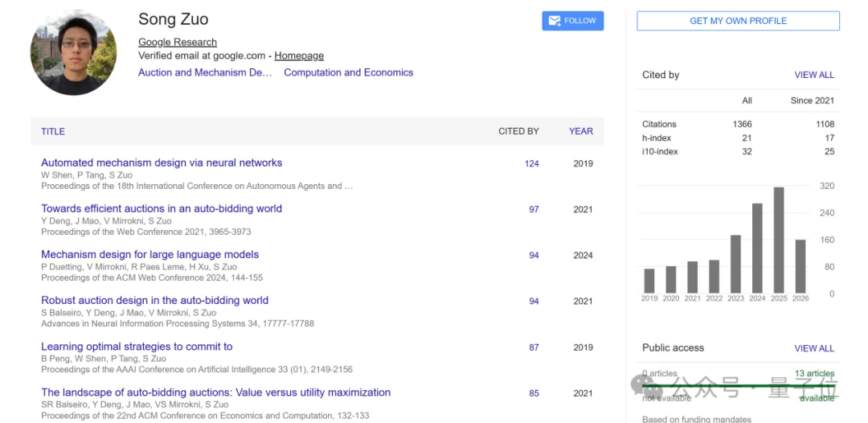This screenshot has width=868, height=423.
Task: Select Computation and Economics interest tag
Action: pyautogui.click(x=348, y=72)
